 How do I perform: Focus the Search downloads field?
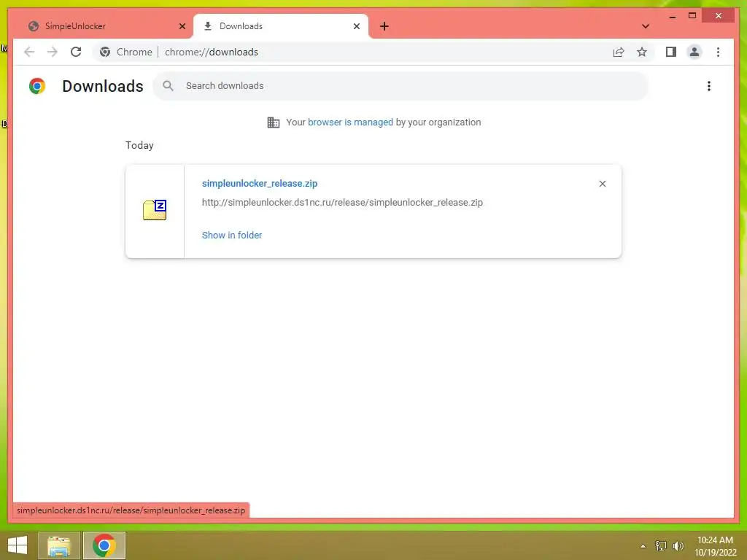(400, 86)
